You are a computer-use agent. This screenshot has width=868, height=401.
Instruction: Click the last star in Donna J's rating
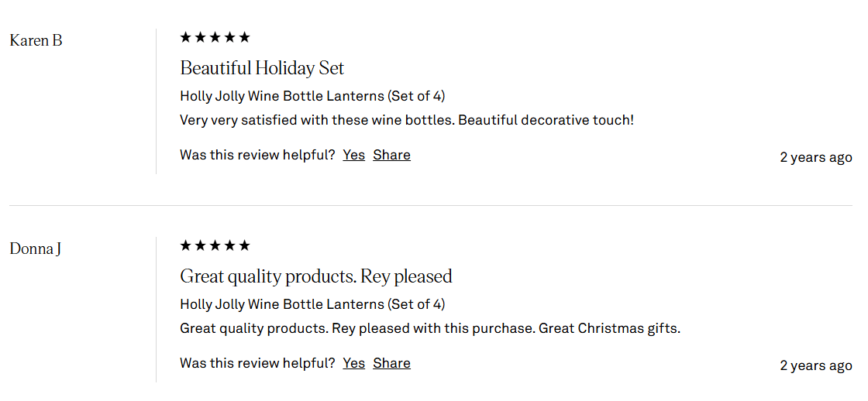245,245
